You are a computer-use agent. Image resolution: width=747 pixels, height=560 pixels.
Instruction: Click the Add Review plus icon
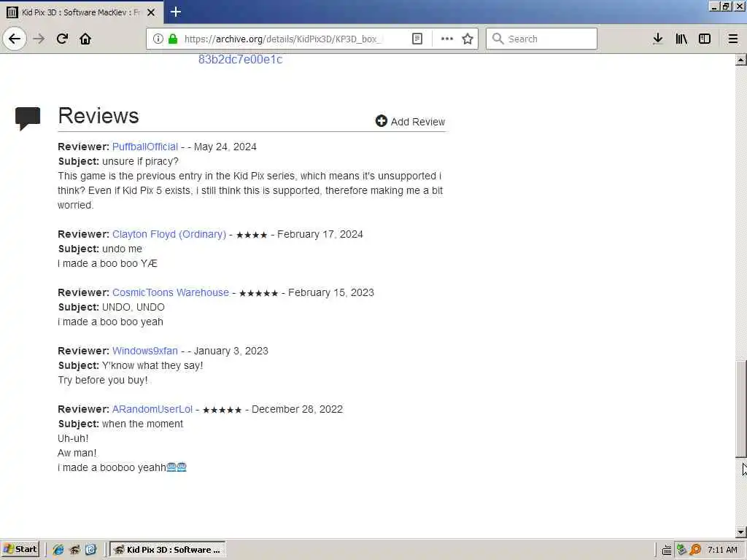coord(381,121)
